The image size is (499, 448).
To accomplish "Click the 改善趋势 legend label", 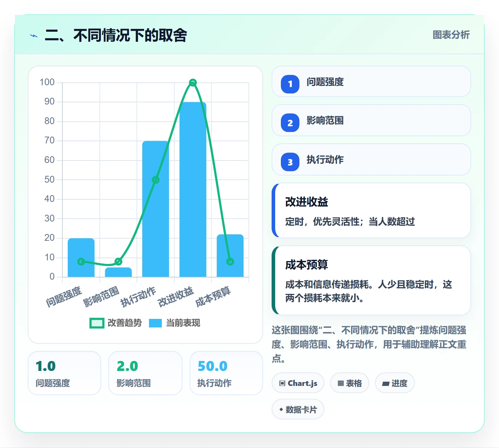I will 125,323.
